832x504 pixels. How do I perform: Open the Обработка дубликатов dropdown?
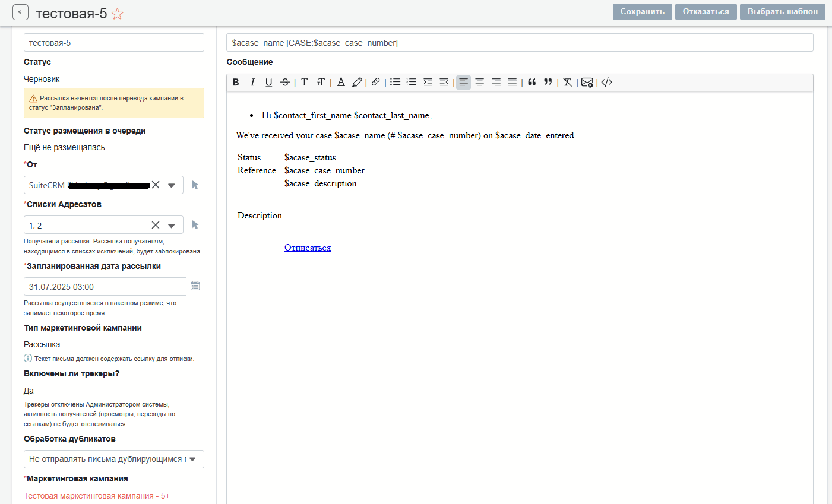pos(192,459)
